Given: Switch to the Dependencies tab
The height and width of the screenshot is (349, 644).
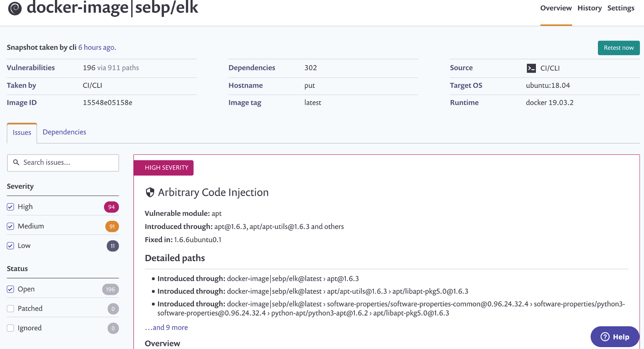Looking at the screenshot, I should 64,132.
